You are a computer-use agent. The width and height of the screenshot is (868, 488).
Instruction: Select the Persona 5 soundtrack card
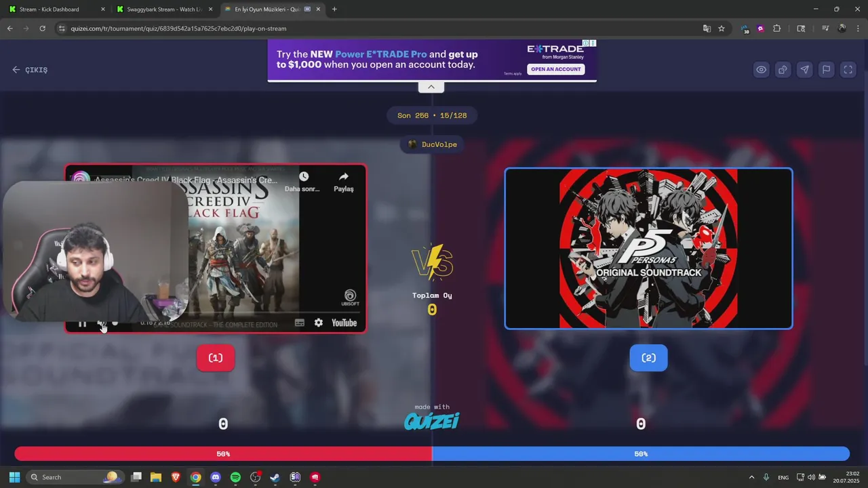pos(648,249)
